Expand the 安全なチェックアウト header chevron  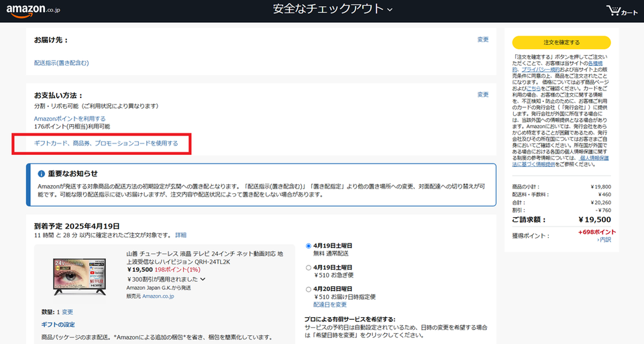click(390, 9)
